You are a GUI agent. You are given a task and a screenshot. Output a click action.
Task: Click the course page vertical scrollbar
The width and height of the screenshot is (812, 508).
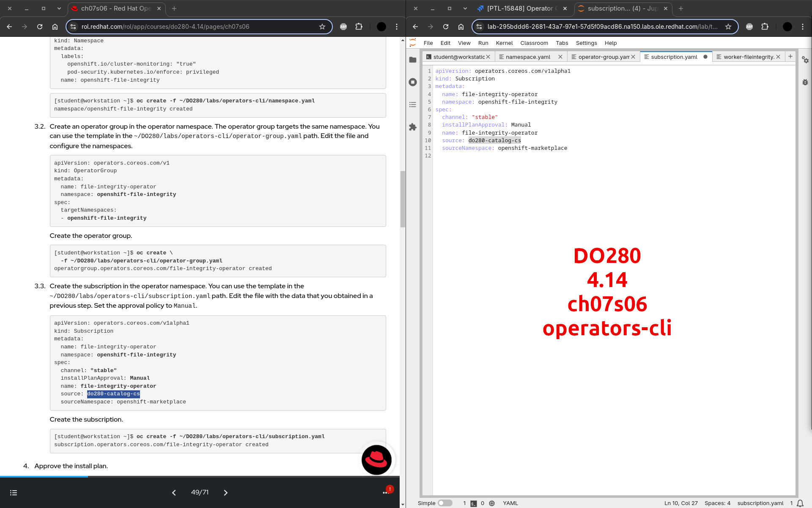point(403,199)
